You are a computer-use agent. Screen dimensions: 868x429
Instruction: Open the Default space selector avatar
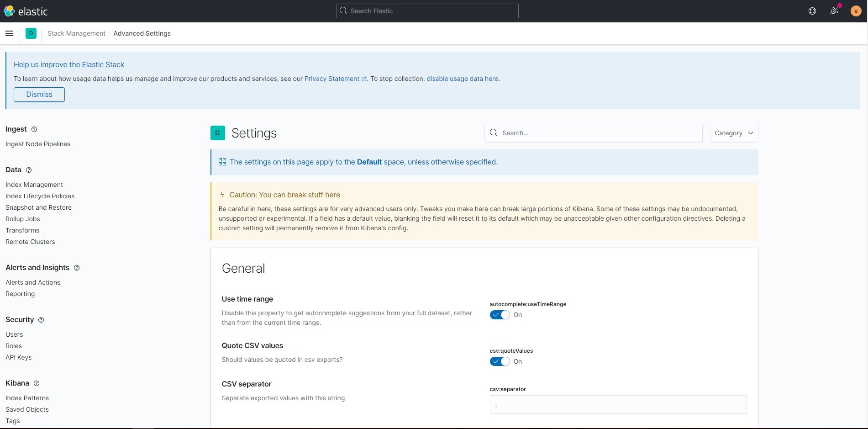tap(31, 33)
